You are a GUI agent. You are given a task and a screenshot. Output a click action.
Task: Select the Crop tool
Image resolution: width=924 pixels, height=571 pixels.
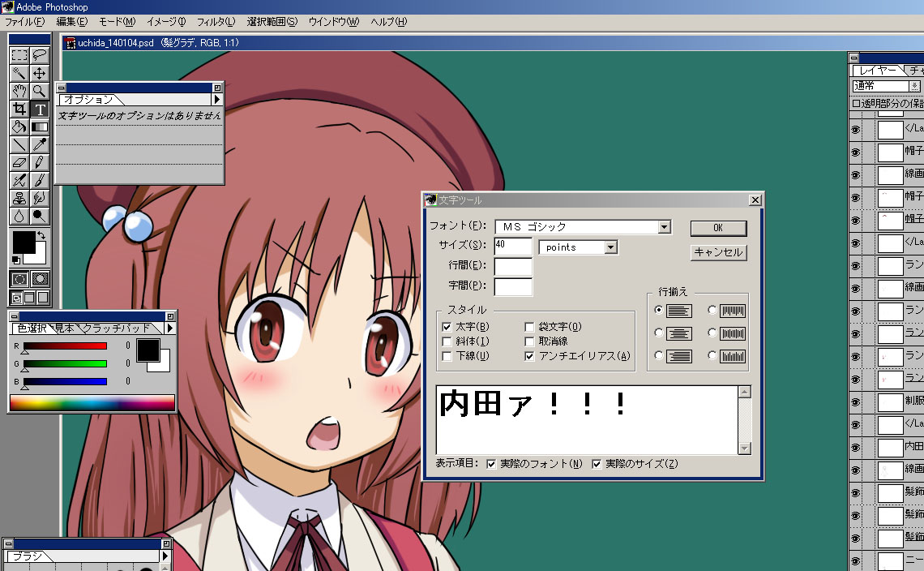[x=19, y=109]
